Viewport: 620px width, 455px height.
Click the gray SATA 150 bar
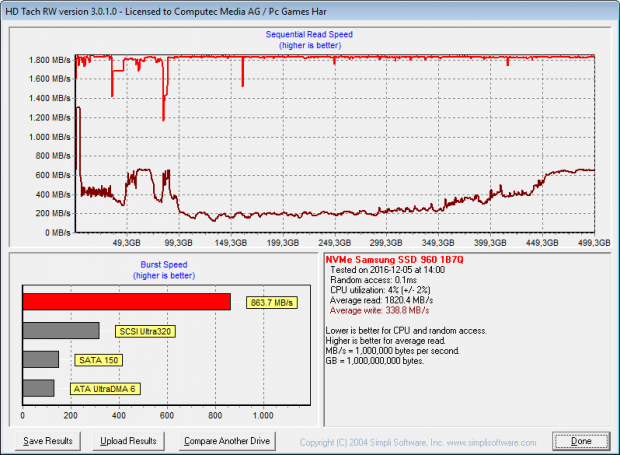(40, 359)
